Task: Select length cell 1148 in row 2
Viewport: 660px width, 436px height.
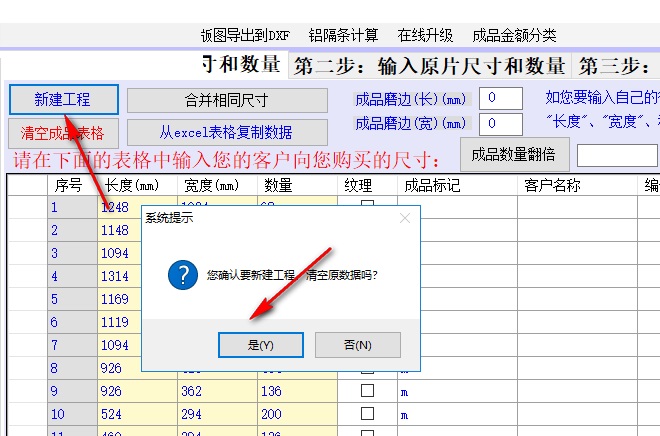Action: click(120, 230)
